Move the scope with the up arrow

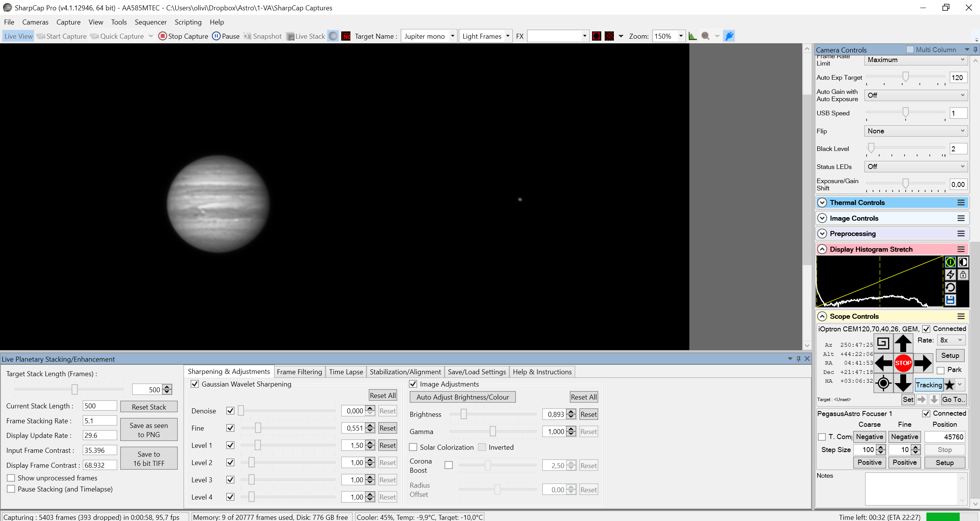coord(903,343)
